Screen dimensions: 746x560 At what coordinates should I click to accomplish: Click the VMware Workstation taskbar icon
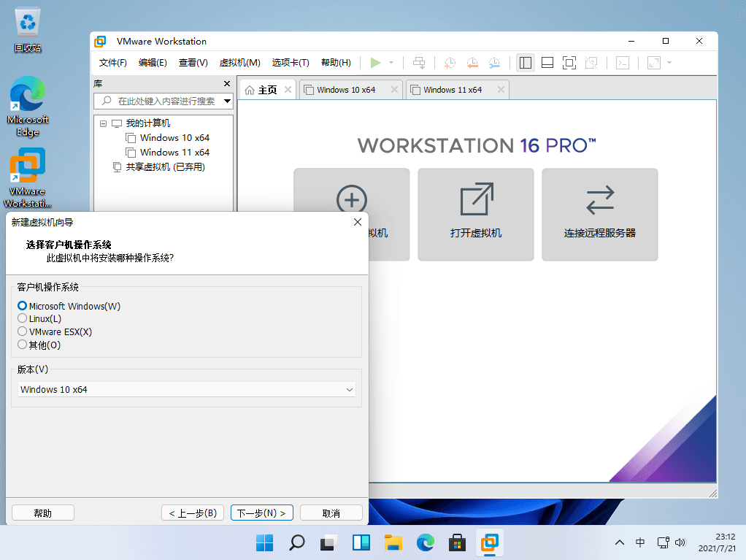pyautogui.click(x=490, y=543)
